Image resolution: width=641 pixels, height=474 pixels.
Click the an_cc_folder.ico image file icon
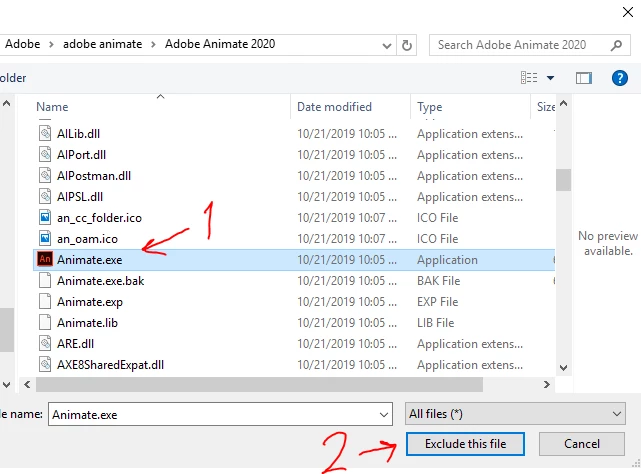(x=45, y=217)
